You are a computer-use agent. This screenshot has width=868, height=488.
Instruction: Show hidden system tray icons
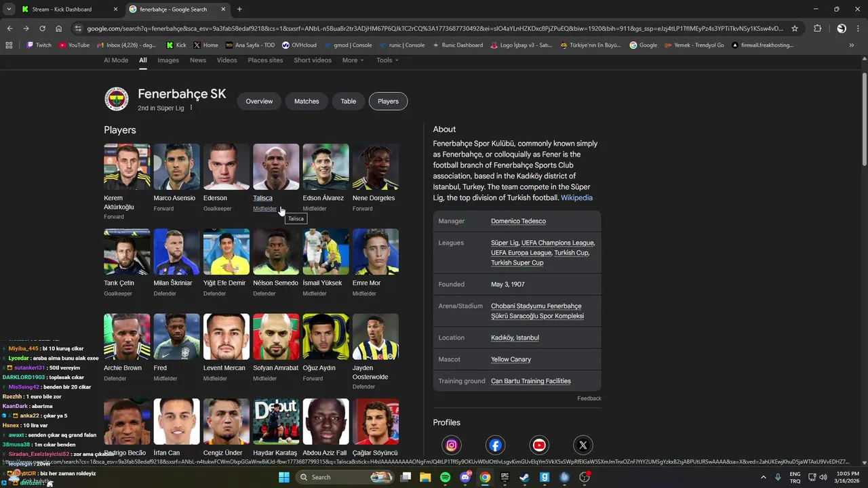pyautogui.click(x=763, y=477)
